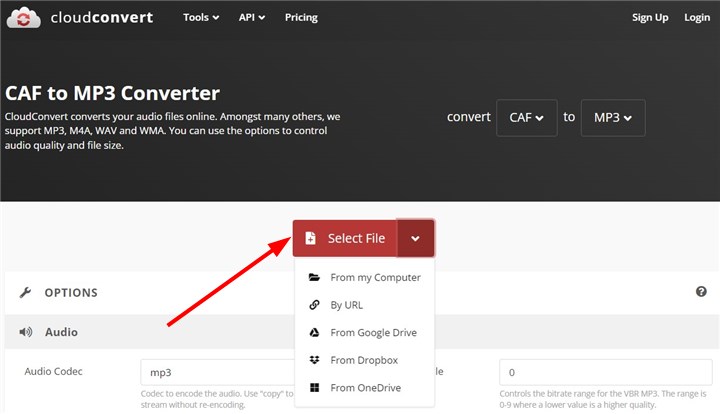Click the Dropbox logo icon
The height and width of the screenshot is (414, 720).
314,360
